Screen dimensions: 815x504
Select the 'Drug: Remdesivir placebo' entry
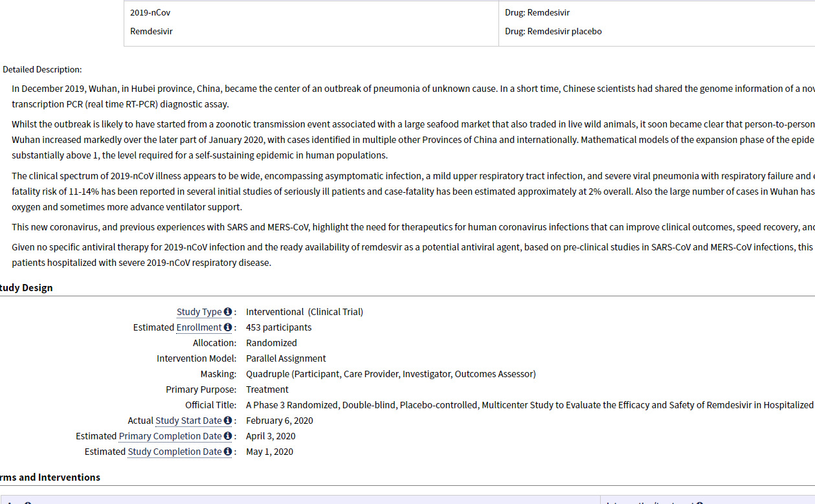(553, 31)
